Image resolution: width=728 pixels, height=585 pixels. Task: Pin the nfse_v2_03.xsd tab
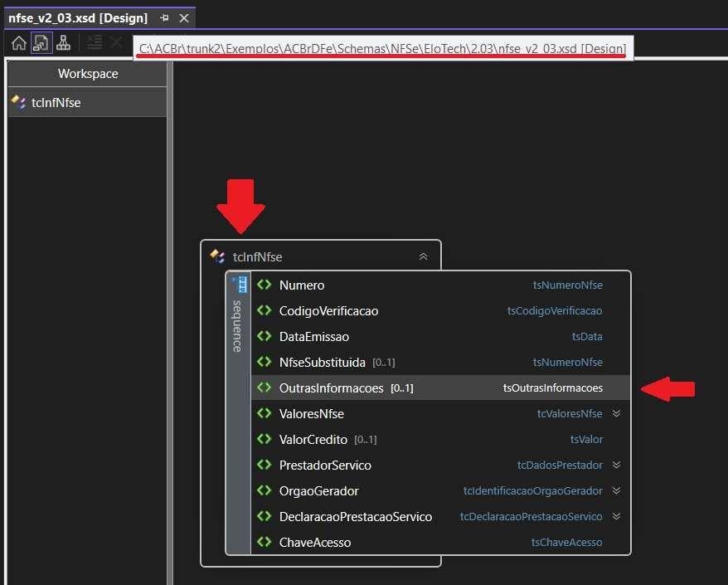164,18
